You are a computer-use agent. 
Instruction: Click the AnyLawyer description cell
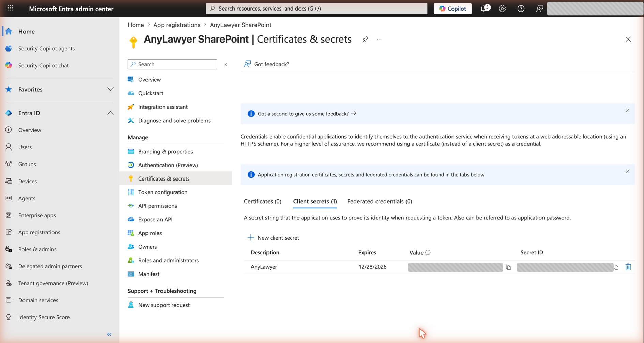click(x=264, y=267)
